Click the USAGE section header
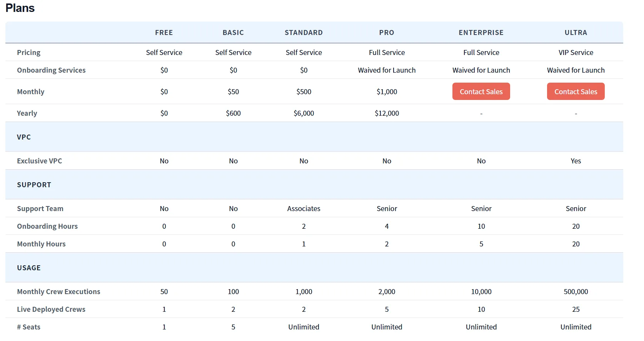 click(x=28, y=268)
